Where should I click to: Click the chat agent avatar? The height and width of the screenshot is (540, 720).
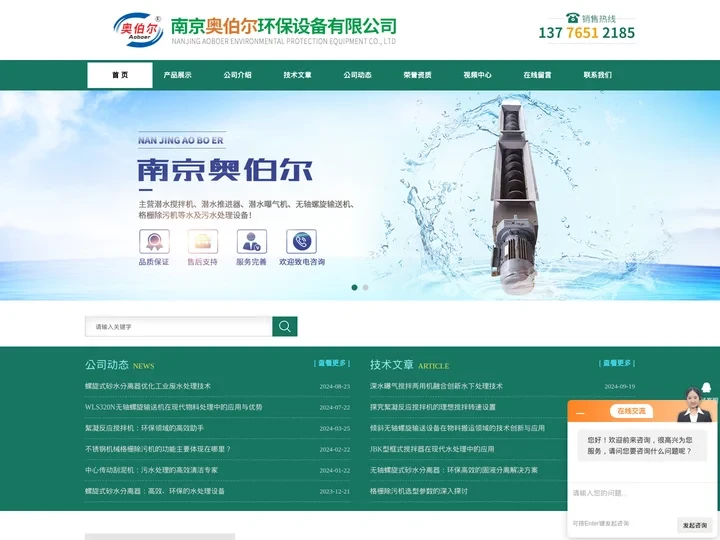(x=693, y=404)
